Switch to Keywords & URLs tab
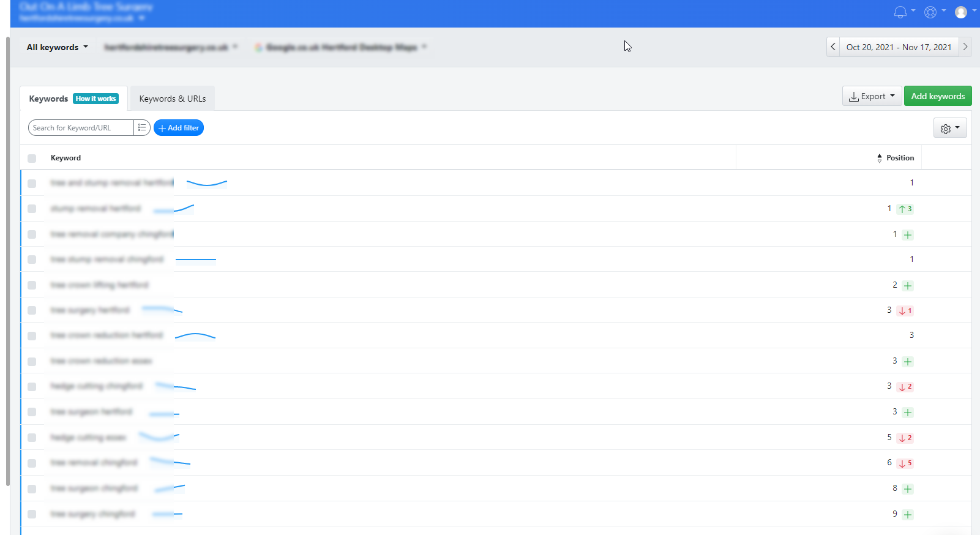 [x=173, y=99]
